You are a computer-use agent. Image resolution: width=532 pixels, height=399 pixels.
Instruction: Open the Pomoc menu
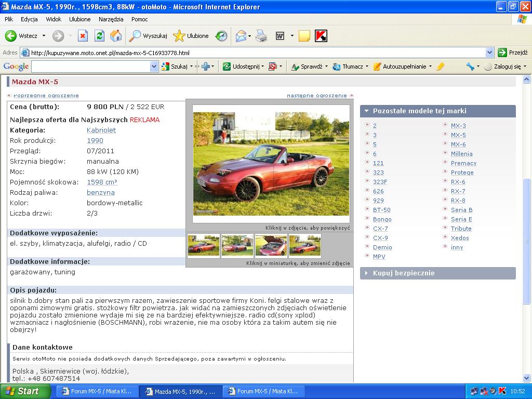[139, 19]
